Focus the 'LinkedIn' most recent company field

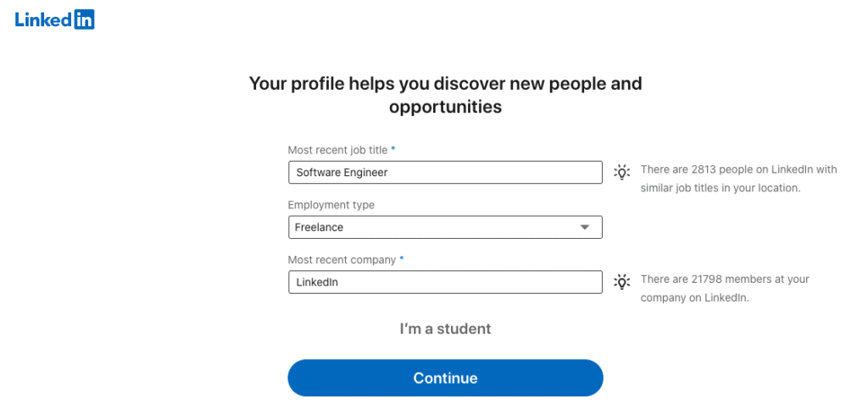coord(445,282)
